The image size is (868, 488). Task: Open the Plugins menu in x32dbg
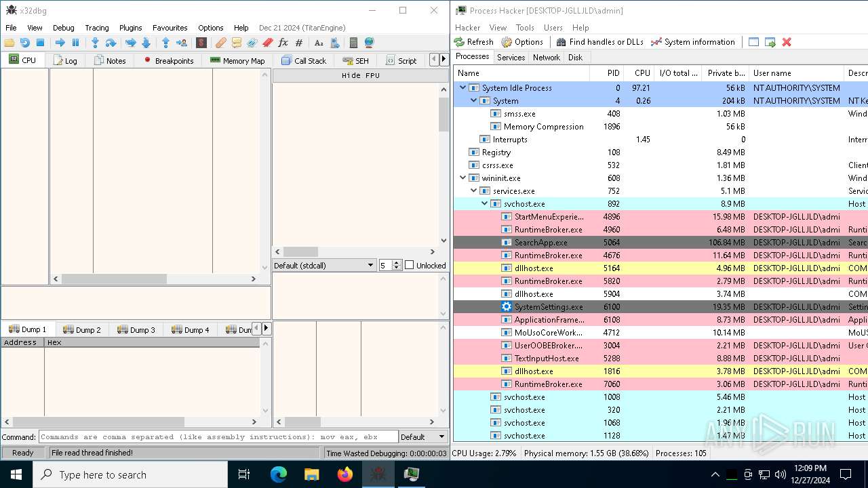[130, 28]
